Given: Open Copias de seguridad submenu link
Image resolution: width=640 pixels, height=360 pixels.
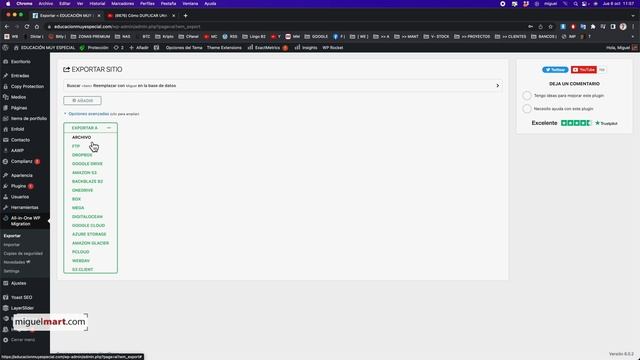Looking at the screenshot, I should [23, 253].
